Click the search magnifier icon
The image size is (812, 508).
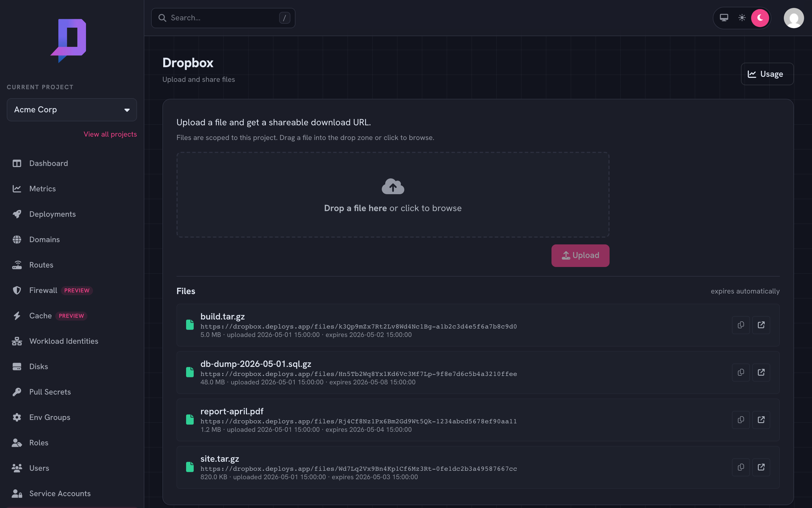click(x=162, y=18)
